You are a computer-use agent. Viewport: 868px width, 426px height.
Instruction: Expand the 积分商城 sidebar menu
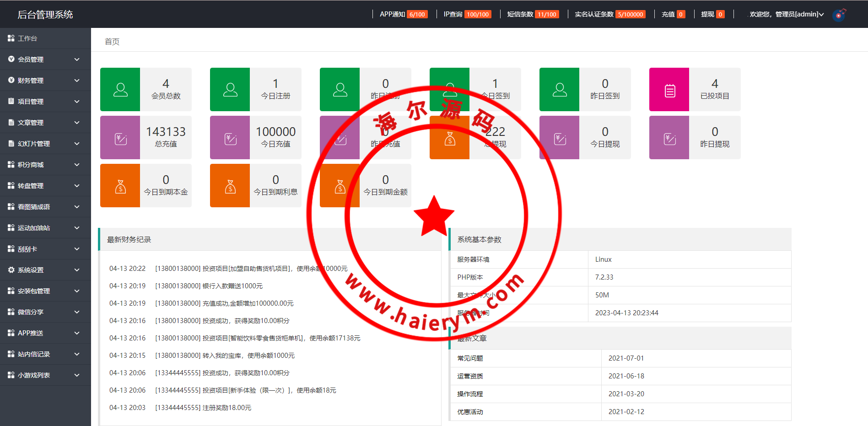[45, 165]
